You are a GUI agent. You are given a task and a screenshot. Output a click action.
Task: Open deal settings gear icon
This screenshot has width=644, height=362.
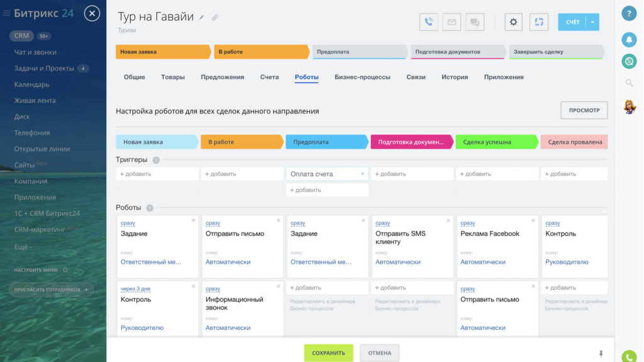click(514, 22)
